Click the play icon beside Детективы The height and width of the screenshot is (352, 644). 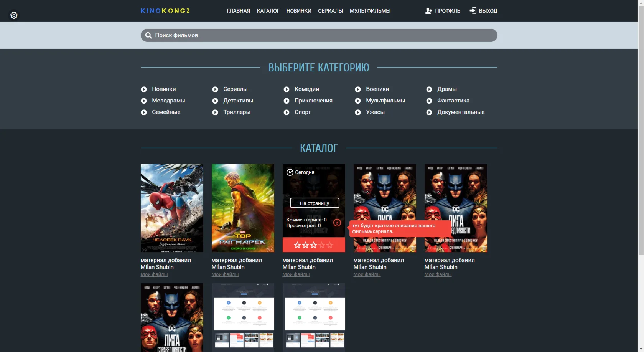click(x=215, y=101)
